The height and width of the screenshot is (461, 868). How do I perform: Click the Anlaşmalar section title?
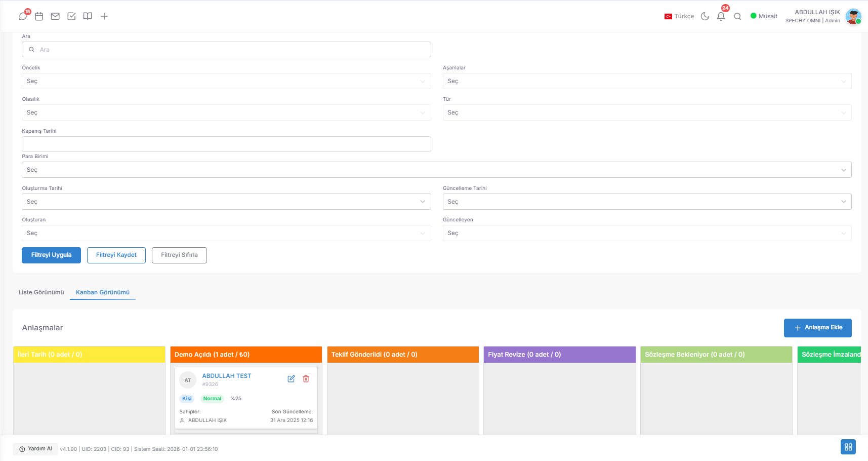pos(43,328)
